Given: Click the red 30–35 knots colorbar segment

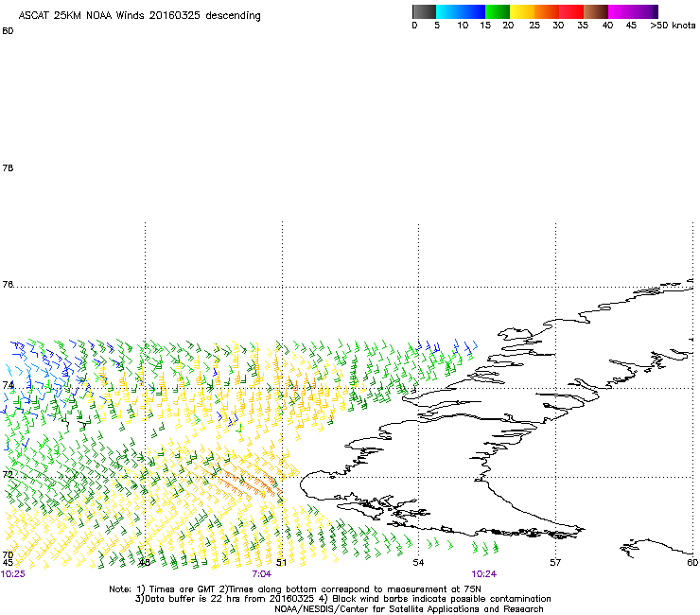Looking at the screenshot, I should point(571,11).
